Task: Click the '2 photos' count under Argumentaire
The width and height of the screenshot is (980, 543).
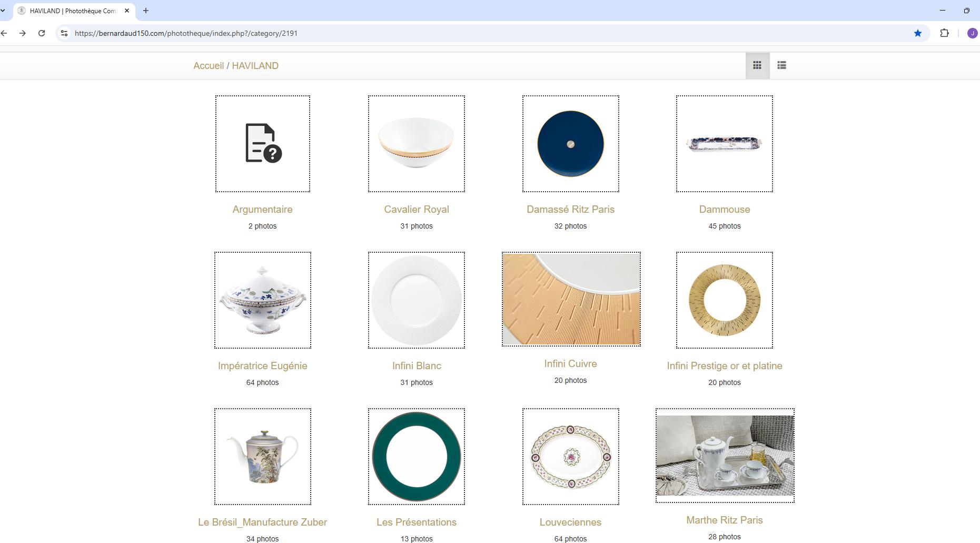Action: click(263, 226)
